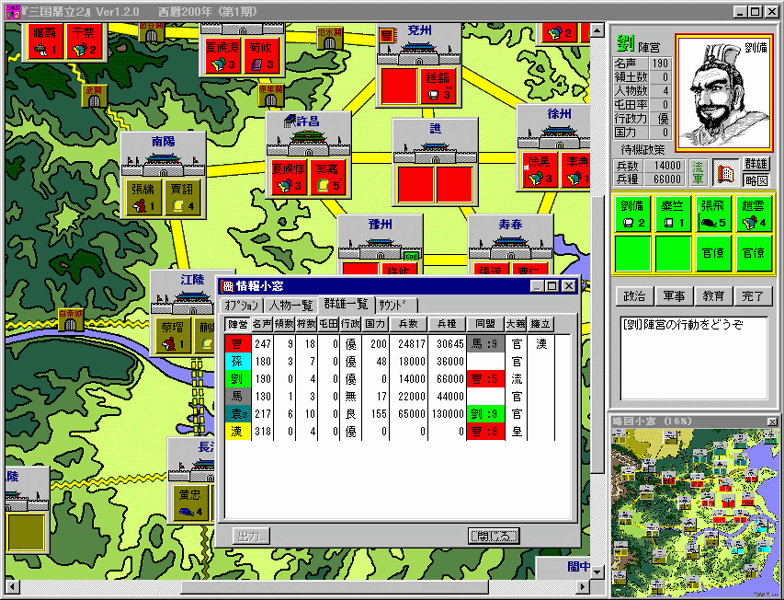Click the 南陽 castle icon on map
Screen dimensions: 784x600
(163, 164)
